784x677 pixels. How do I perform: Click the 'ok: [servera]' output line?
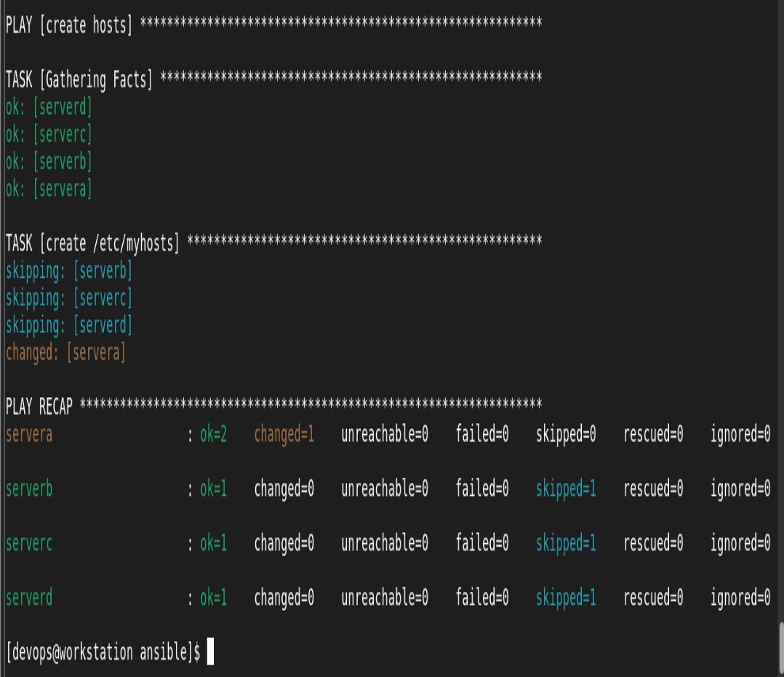(49, 188)
